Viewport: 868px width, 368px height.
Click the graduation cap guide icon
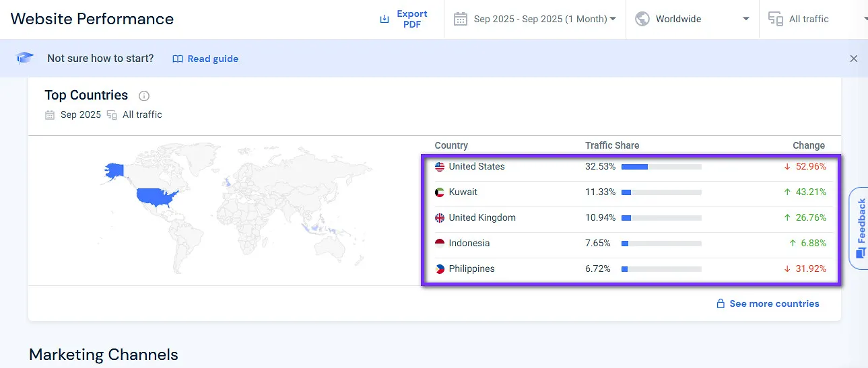point(25,59)
